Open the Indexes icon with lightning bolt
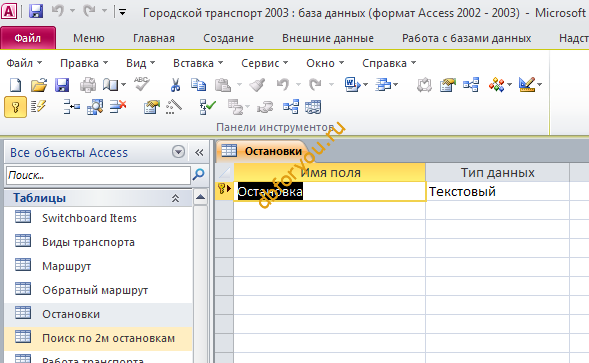Image resolution: width=589 pixels, height=363 pixels. 38,107
